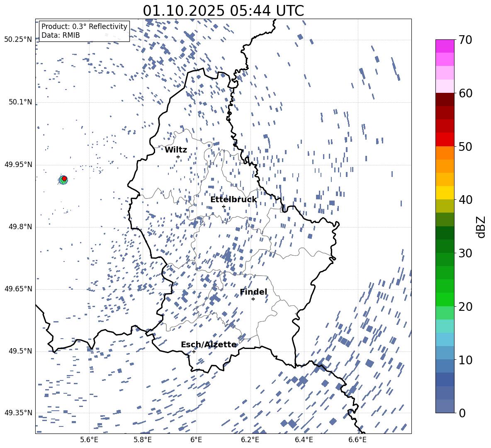This screenshot has height=448, width=491.
Task: Click the 49.95°N latitude label
Action: (18, 165)
